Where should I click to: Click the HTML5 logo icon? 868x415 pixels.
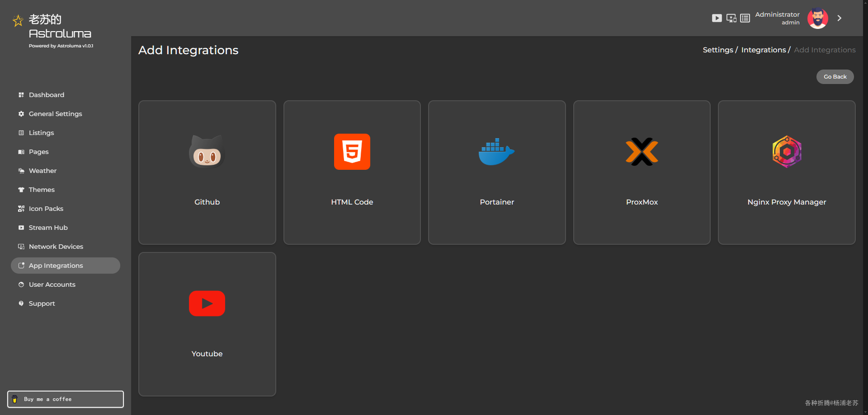pos(352,152)
